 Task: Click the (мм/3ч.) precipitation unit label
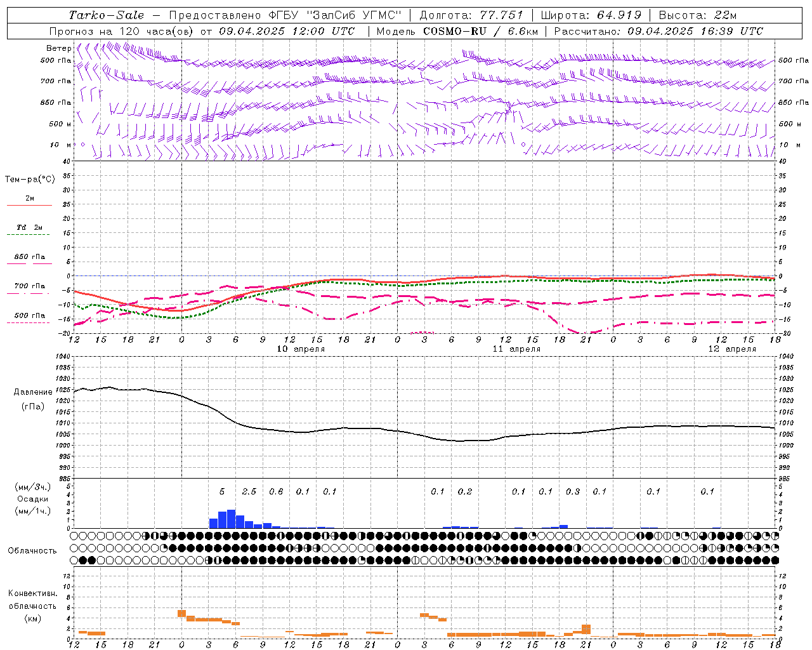33,487
